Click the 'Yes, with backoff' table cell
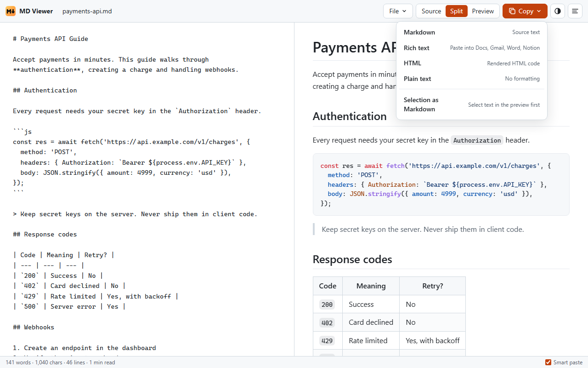Screen dimensions: 588x368 pyautogui.click(x=433, y=341)
